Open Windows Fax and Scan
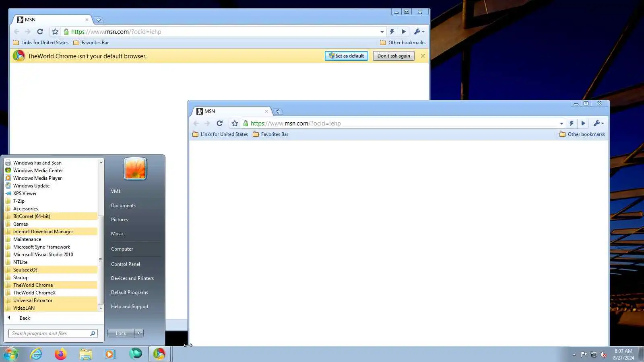This screenshot has height=362, width=644. [51, 163]
